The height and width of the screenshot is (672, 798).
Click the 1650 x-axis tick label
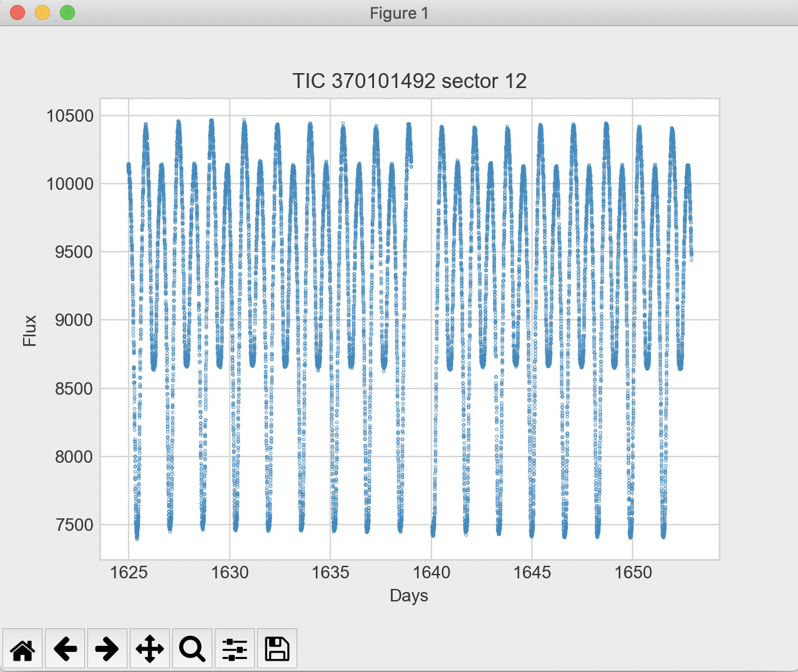633,572
